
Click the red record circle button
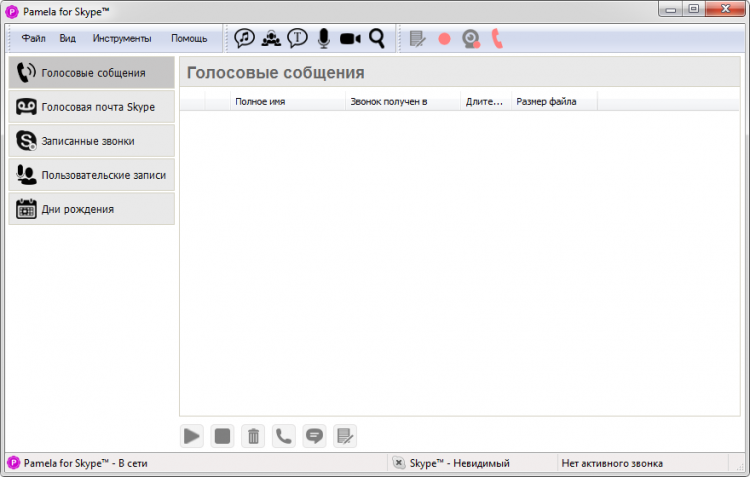click(x=444, y=39)
